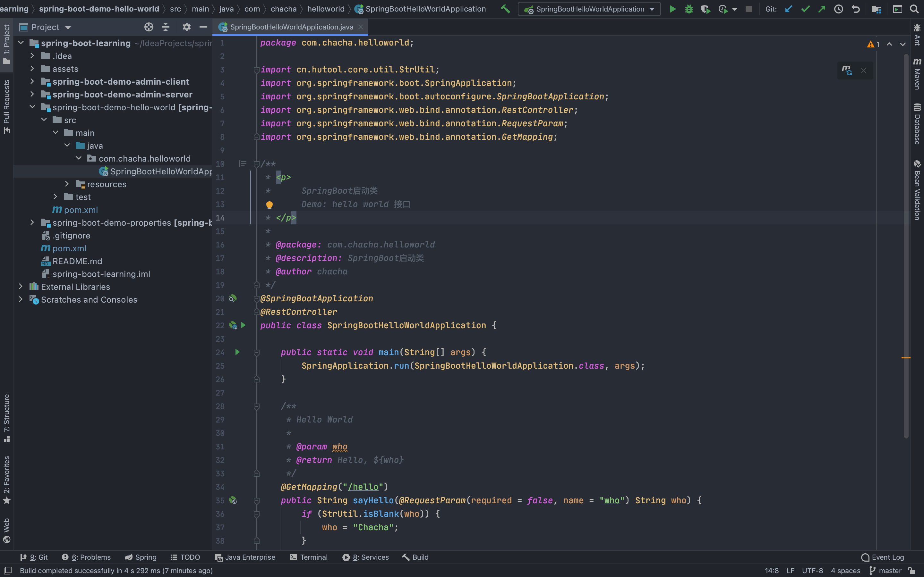
Task: Toggle tool window quick-access button bottom left
Action: point(7,571)
